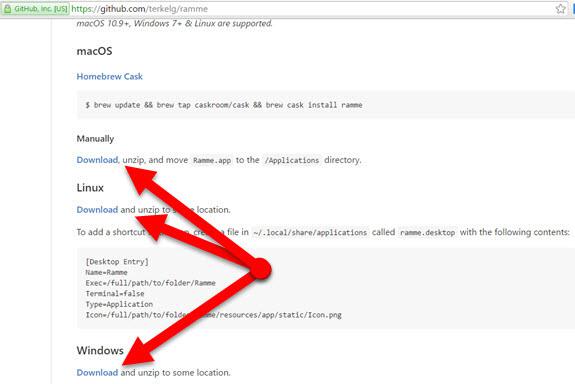Click the 'macOS 10.9+, Windows 7+' supported text
Image resolution: width=575 pixels, height=384 pixels.
click(x=175, y=23)
